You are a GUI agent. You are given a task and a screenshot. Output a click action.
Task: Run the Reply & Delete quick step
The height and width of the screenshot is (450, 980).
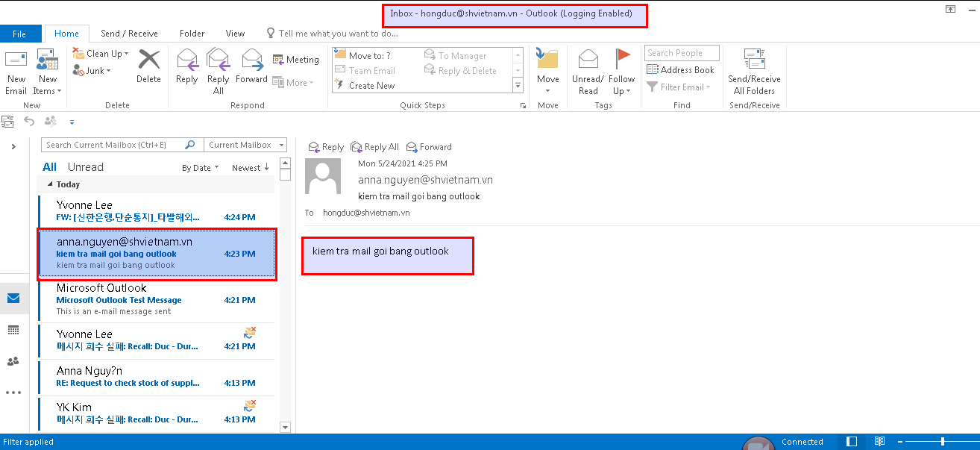[460, 71]
